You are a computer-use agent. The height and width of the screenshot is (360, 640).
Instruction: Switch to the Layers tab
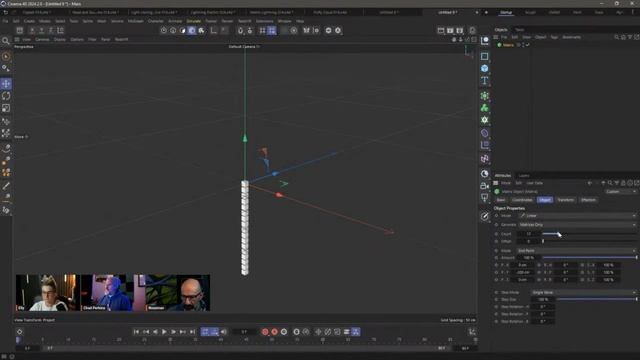tap(524, 176)
